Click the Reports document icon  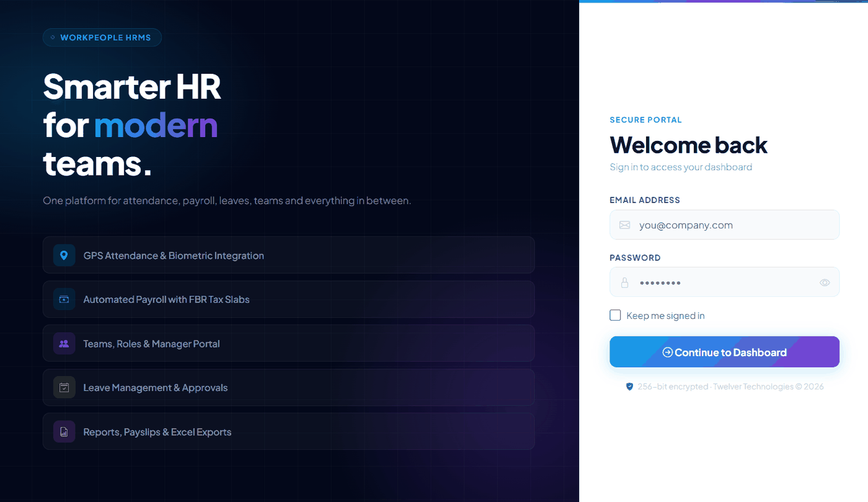64,432
